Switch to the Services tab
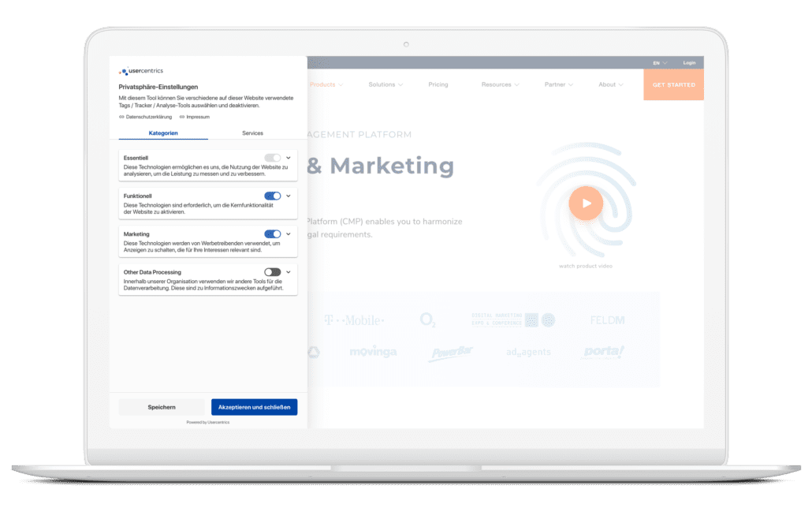 coord(253,133)
